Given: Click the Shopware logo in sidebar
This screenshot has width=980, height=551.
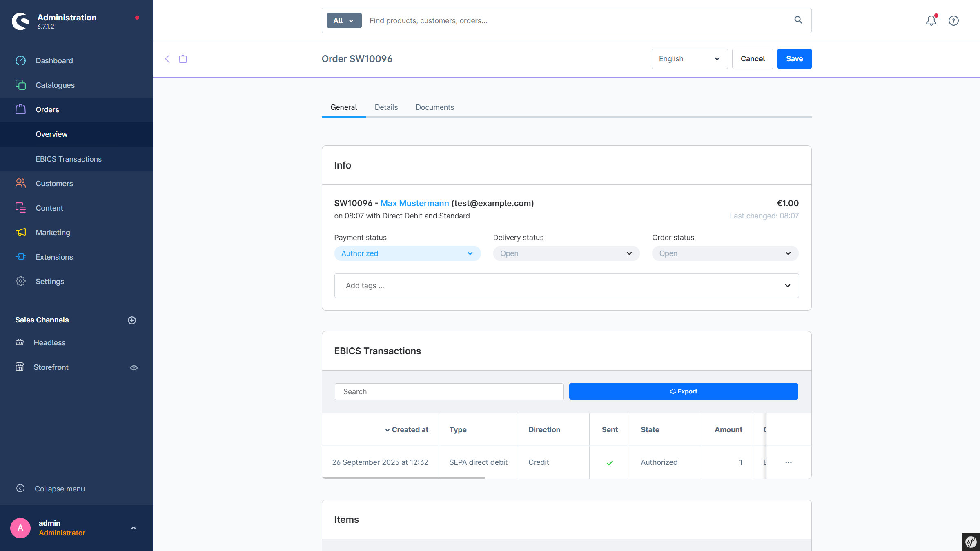Looking at the screenshot, I should pos(20,21).
